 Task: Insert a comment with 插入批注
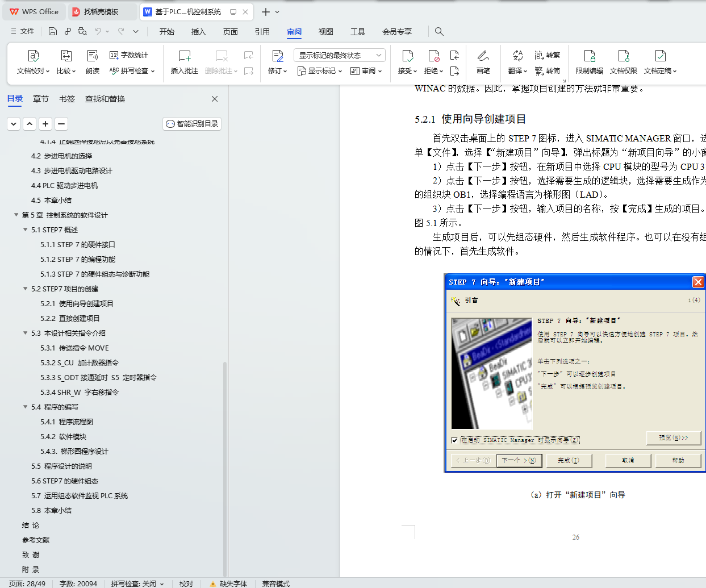coord(185,62)
